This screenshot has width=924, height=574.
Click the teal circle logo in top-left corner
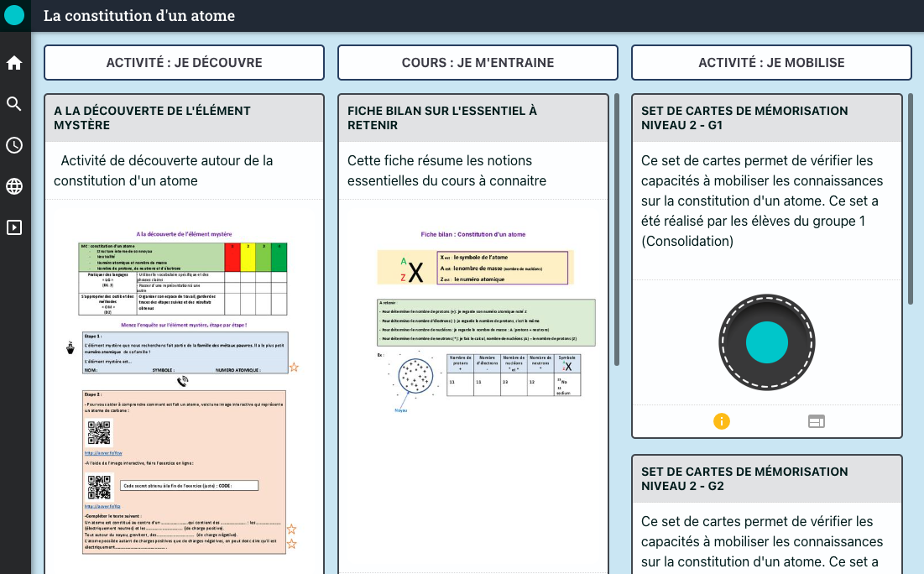coord(14,15)
